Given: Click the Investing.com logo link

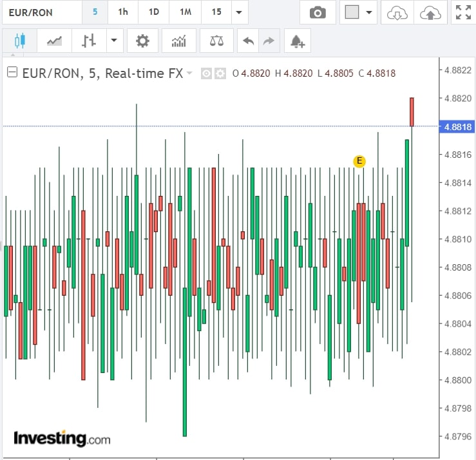Looking at the screenshot, I should [x=62, y=439].
